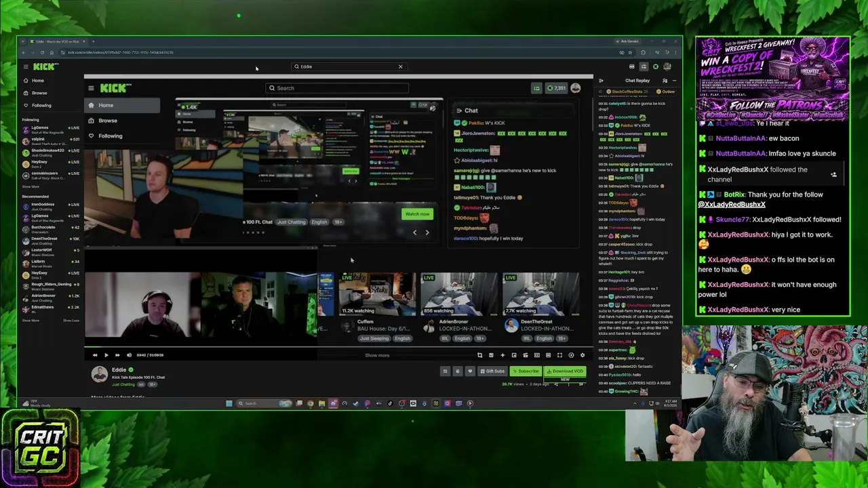The height and width of the screenshot is (488, 868).
Task: Click the heart follow icon button
Action: [x=469, y=371]
